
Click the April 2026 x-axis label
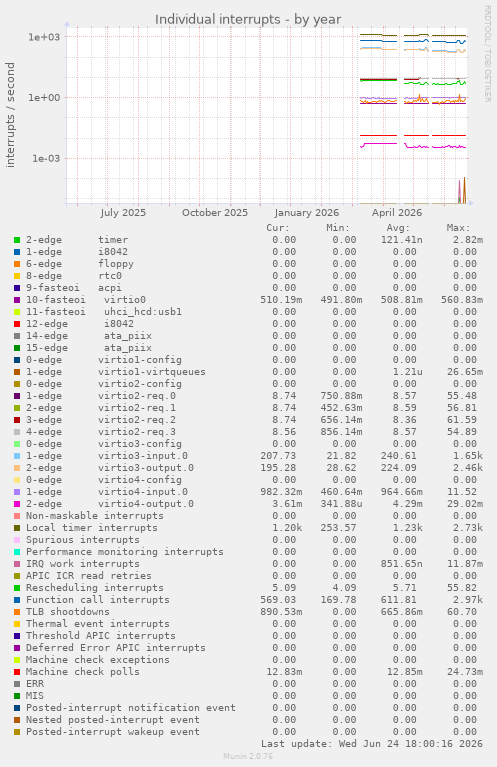click(397, 213)
